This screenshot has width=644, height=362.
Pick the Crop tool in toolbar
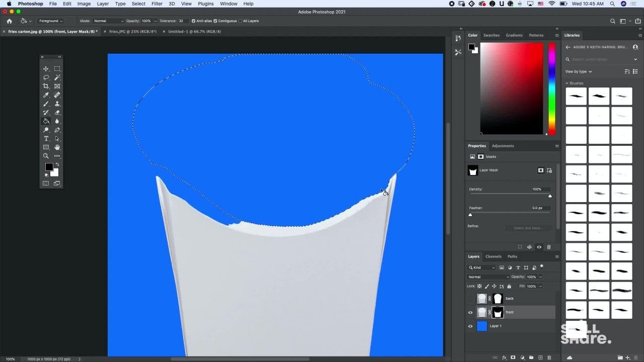point(46,86)
